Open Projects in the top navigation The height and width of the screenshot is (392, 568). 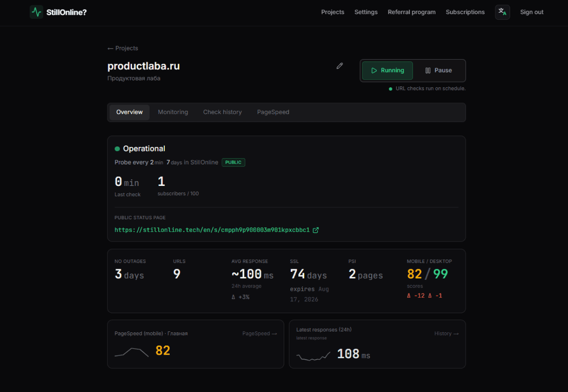pos(332,12)
